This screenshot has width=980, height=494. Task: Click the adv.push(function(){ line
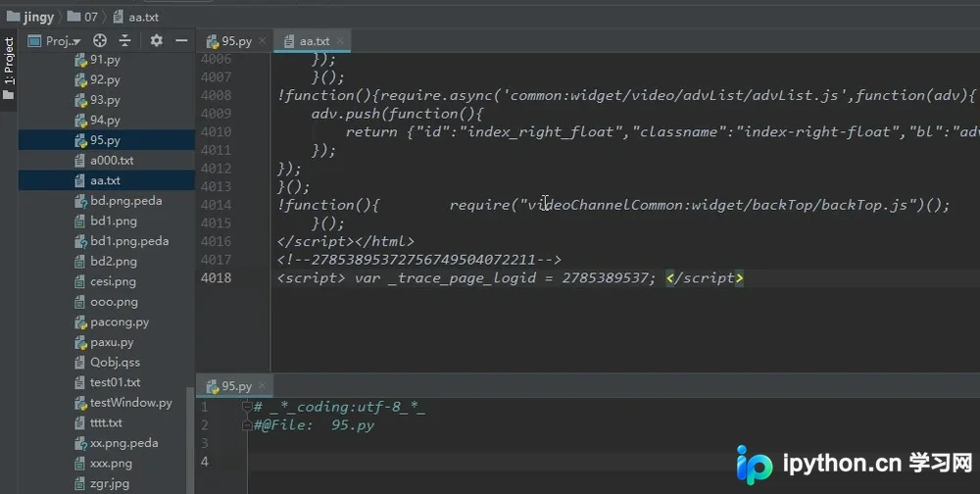(x=397, y=114)
